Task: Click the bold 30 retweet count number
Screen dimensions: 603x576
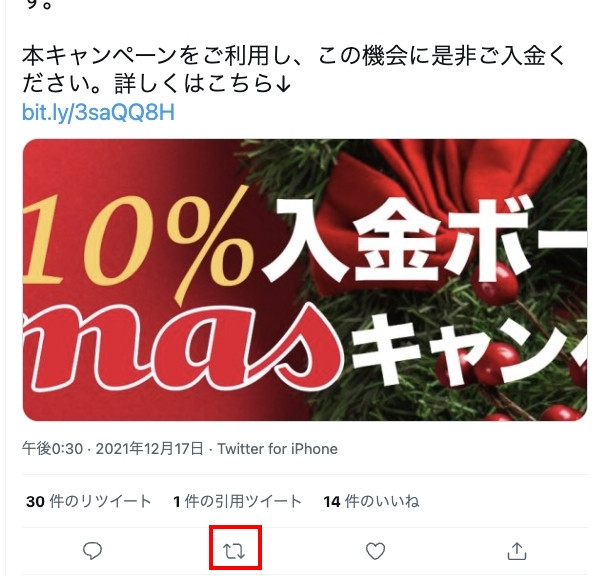Action: pos(35,502)
